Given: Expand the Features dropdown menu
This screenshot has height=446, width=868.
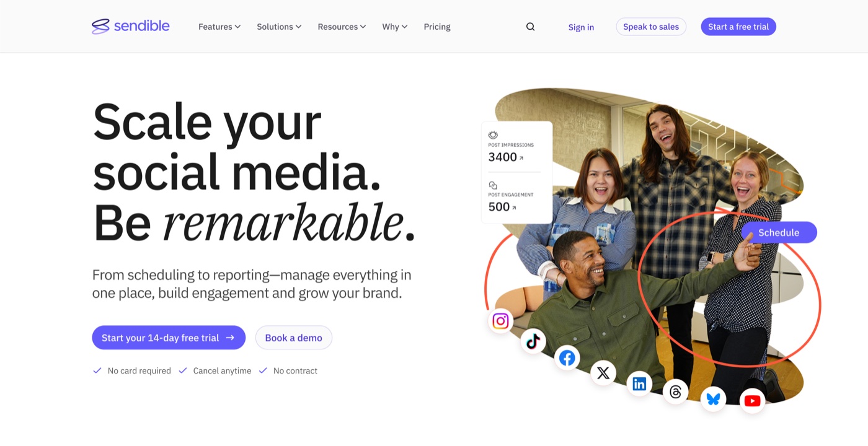Looking at the screenshot, I should (219, 27).
